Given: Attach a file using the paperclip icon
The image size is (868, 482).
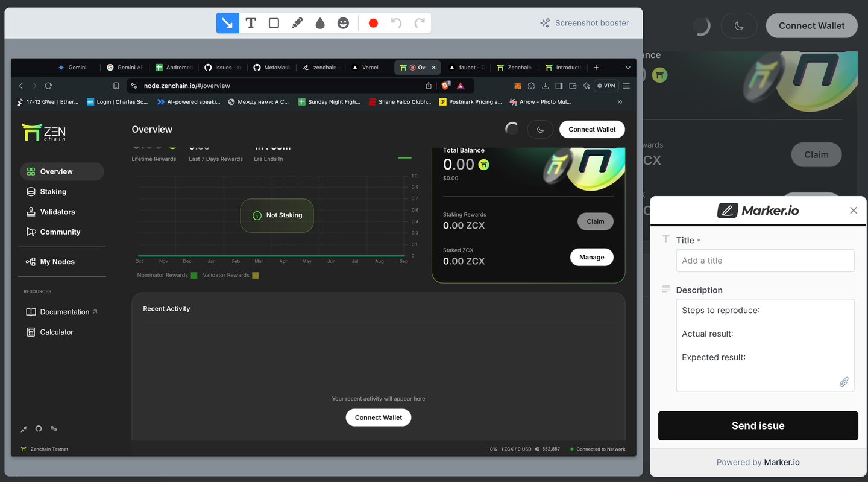Looking at the screenshot, I should tap(844, 382).
